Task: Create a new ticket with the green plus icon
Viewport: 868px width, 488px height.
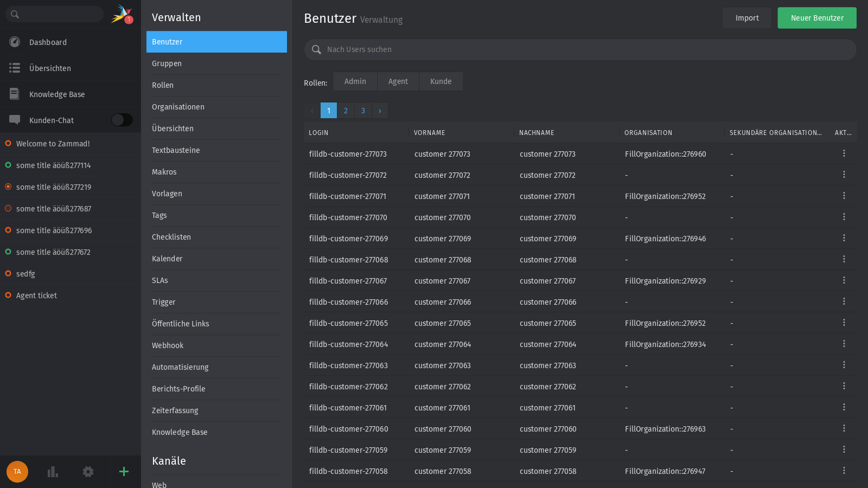Action: [x=124, y=472]
